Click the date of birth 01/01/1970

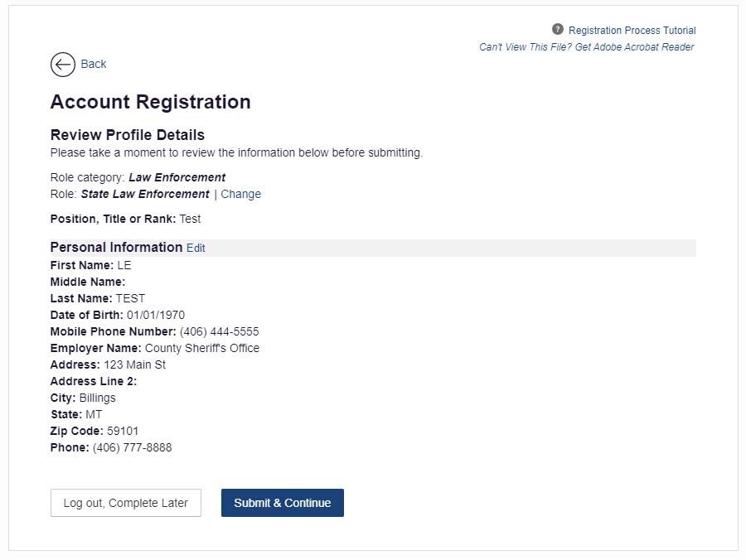(x=156, y=315)
